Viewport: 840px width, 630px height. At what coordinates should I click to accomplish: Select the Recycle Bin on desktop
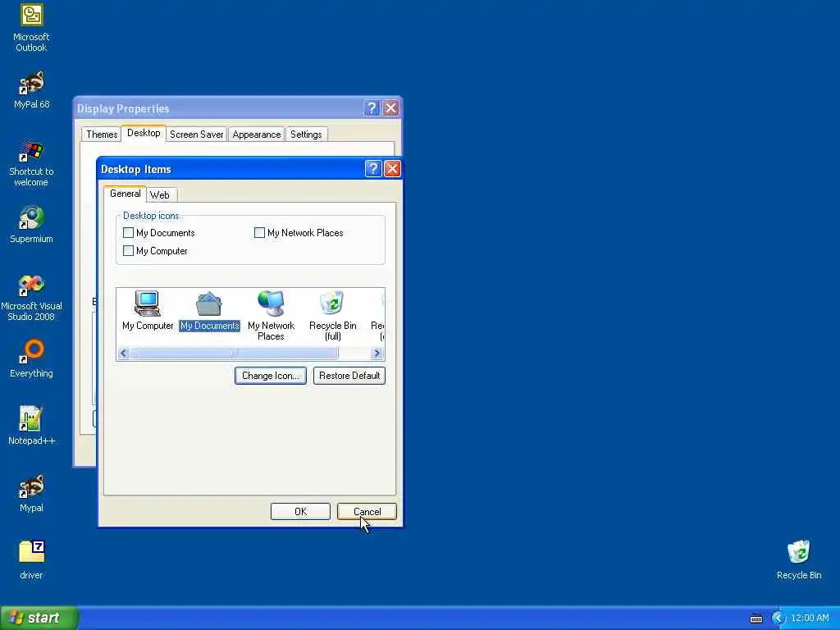click(x=799, y=560)
